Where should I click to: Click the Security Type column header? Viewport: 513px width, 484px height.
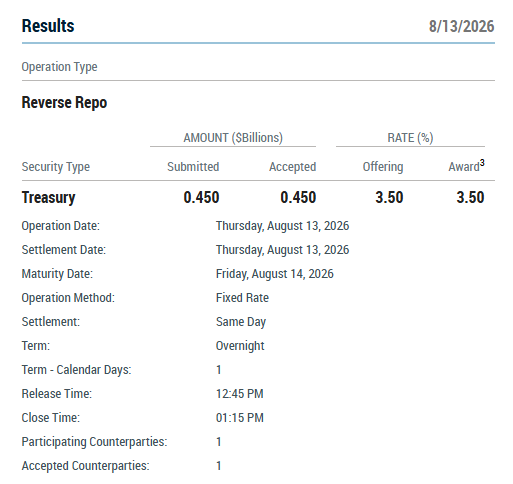[x=56, y=167]
